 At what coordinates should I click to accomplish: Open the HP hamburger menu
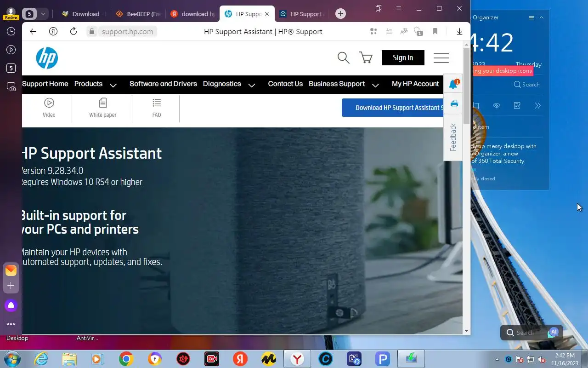coord(441,57)
